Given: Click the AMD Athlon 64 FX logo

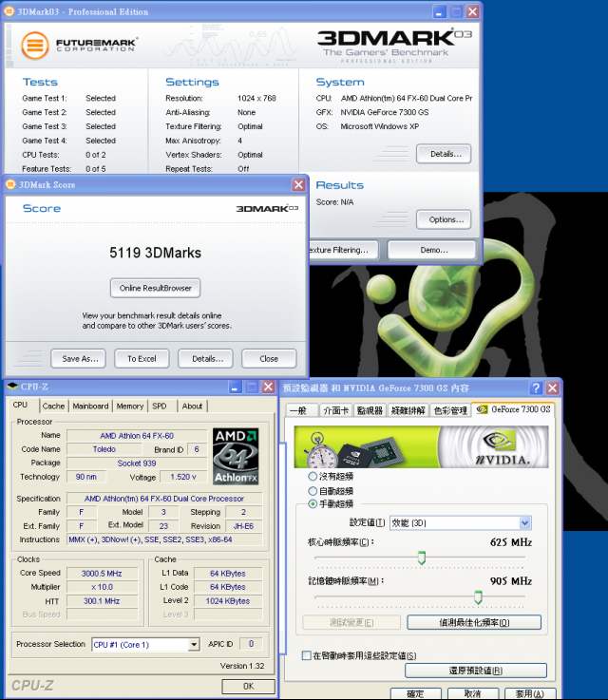Looking at the screenshot, I should coord(236,456).
